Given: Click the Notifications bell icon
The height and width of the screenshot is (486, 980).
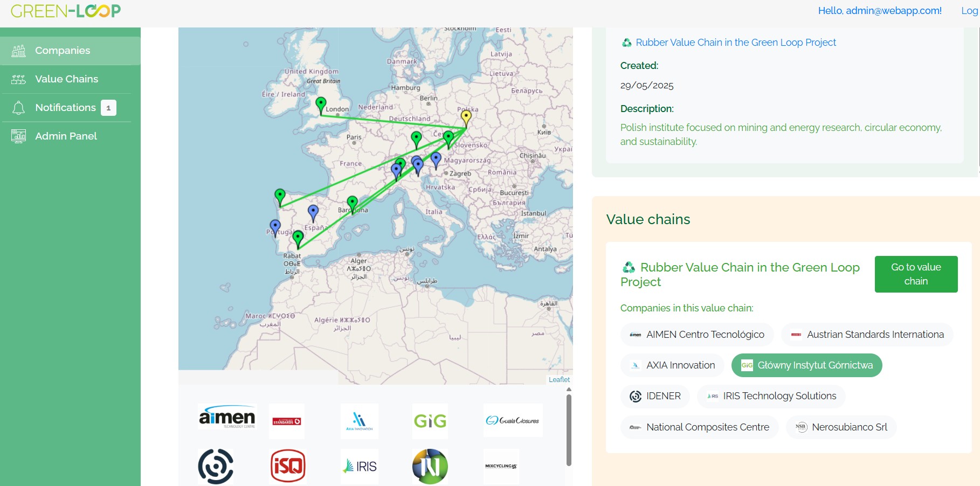Looking at the screenshot, I should (x=18, y=108).
